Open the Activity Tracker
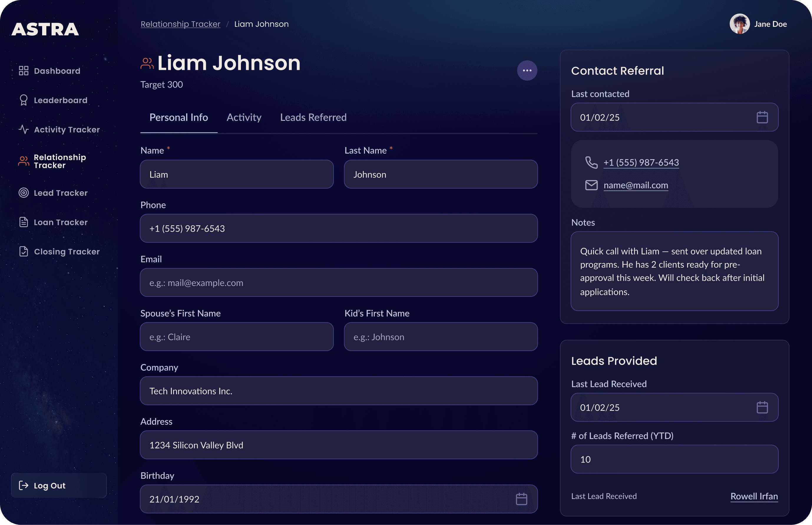Viewport: 812px width, 525px height. click(67, 129)
